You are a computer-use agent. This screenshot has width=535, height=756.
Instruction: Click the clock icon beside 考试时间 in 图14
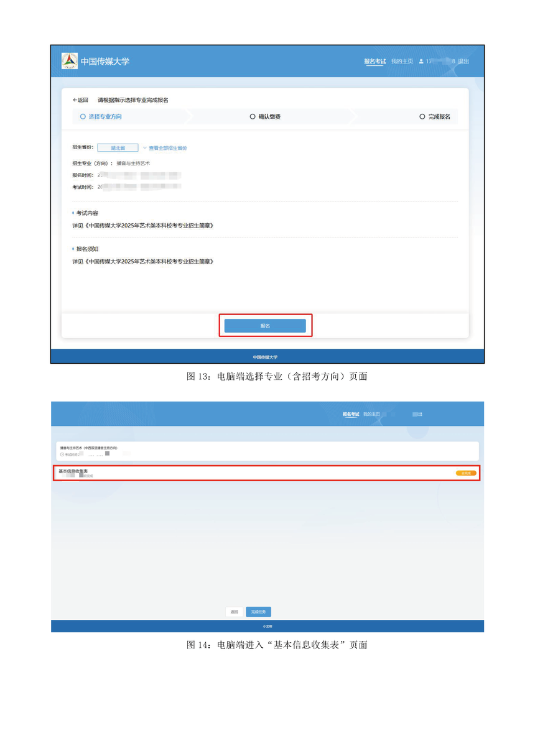point(62,454)
